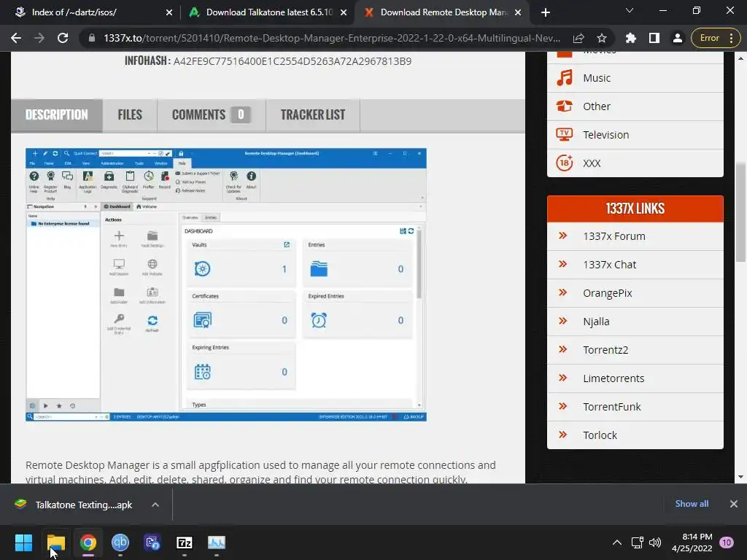This screenshot has width=747, height=560.
Task: Show hidden system tray icons
Action: (x=617, y=542)
